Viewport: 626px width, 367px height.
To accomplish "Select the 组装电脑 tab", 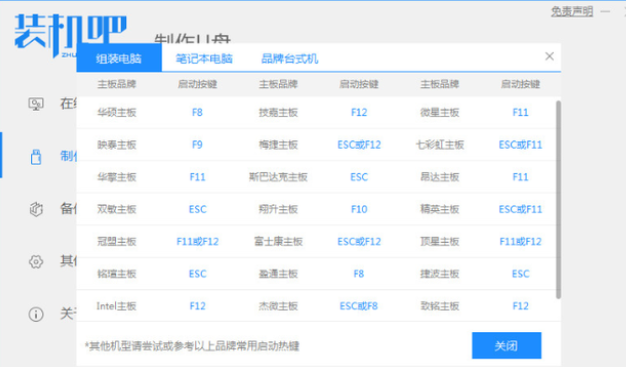I will 119,58.
